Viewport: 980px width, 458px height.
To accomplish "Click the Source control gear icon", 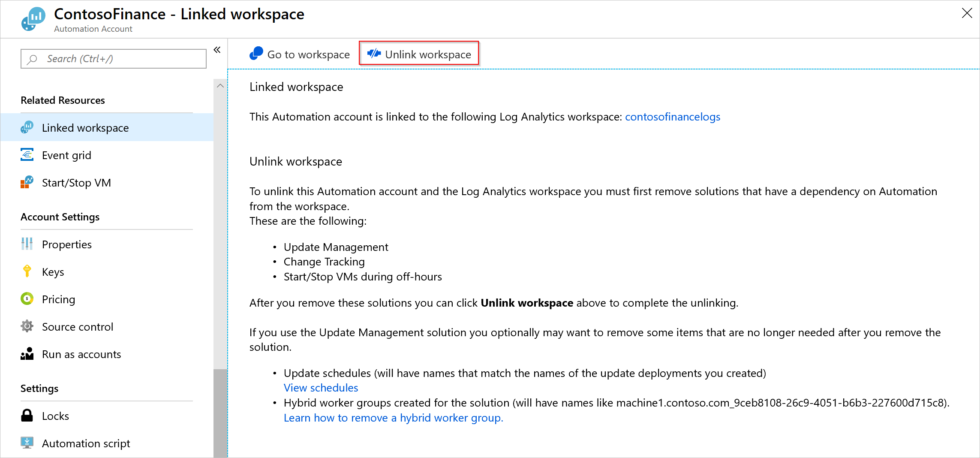I will 27,326.
